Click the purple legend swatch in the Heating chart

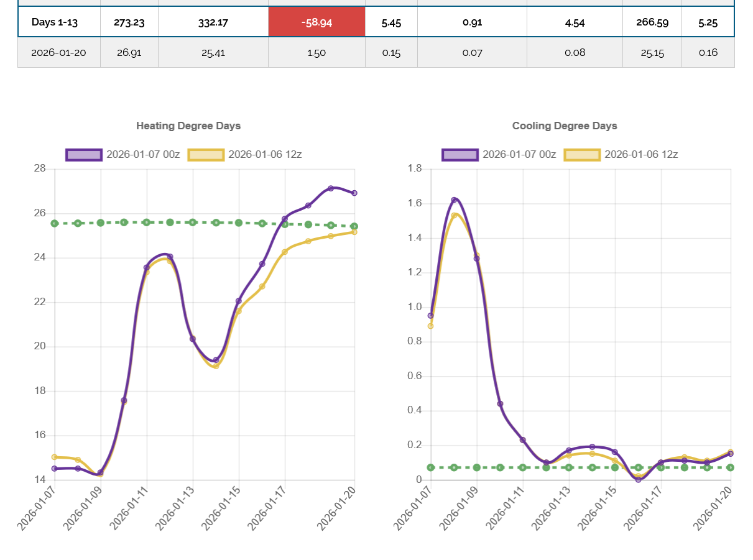coord(84,155)
